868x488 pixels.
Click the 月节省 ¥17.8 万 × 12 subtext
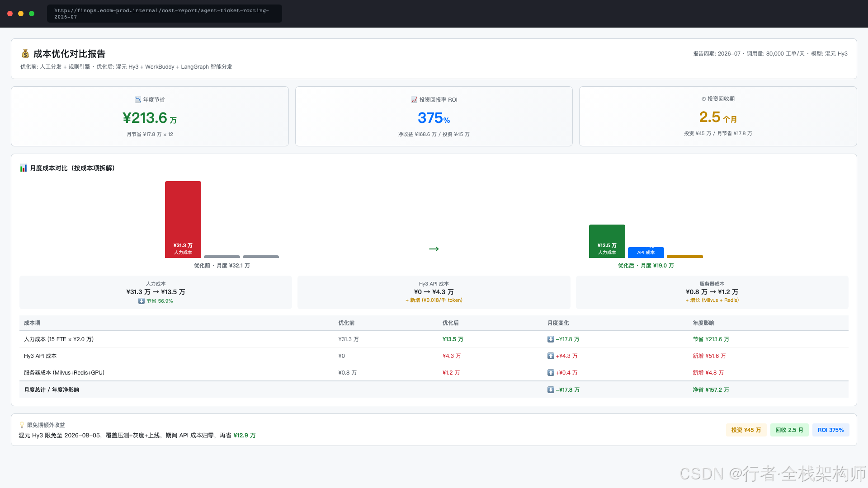[x=150, y=135]
